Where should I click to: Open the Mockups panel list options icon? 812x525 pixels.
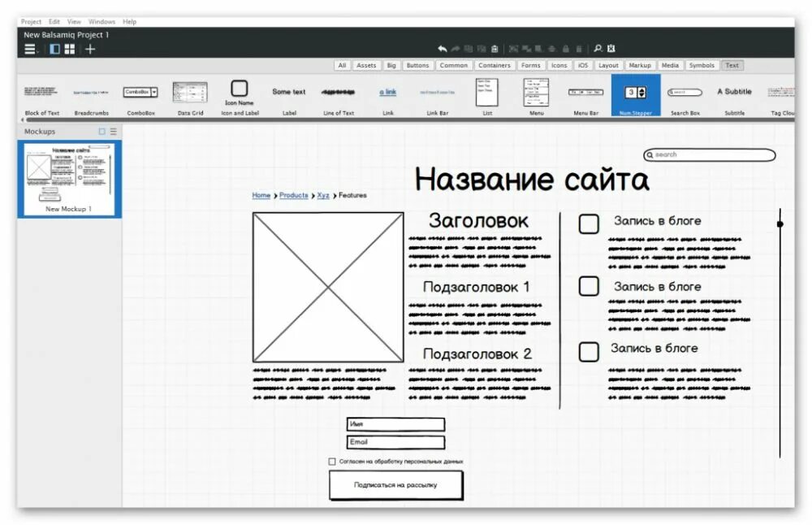coord(114,132)
